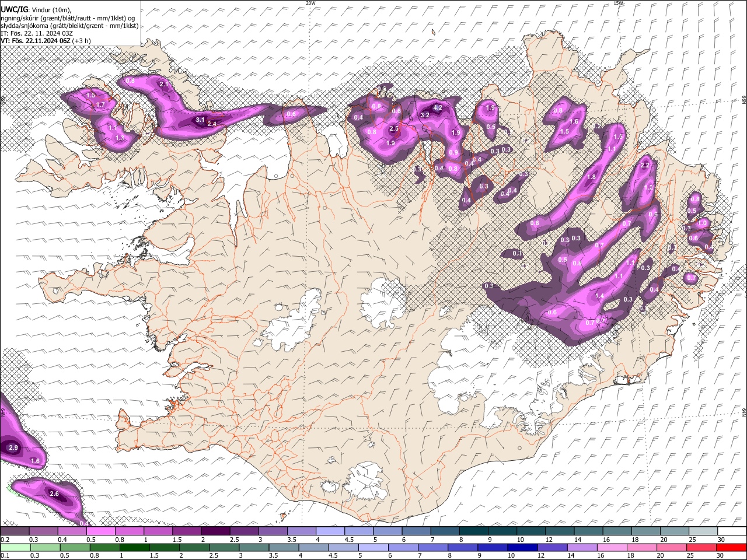Viewport: 747px width, 560px height.
Task: Click the 0.2 dark mauve swatch in upper legend
Action: point(15,531)
